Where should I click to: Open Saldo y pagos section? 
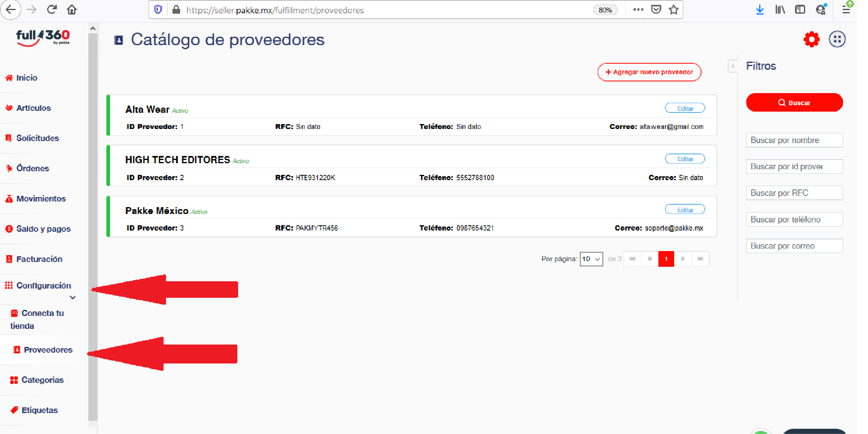(x=43, y=229)
